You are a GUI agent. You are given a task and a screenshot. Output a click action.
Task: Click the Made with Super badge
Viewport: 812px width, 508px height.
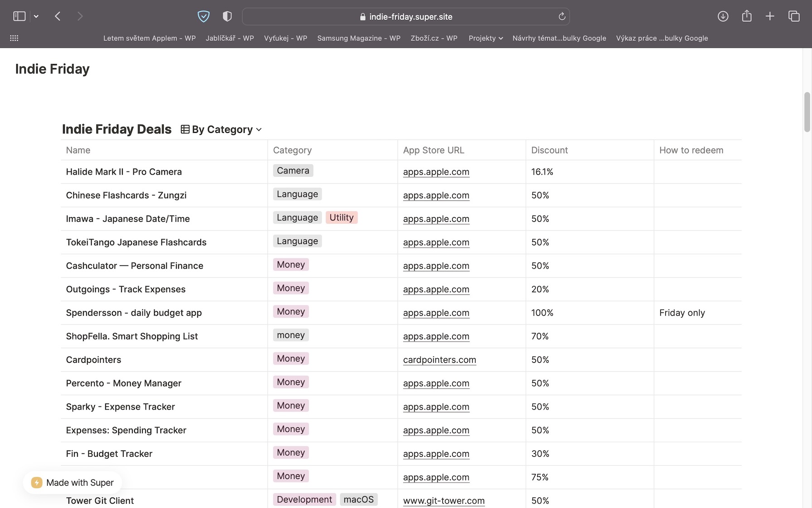72,483
